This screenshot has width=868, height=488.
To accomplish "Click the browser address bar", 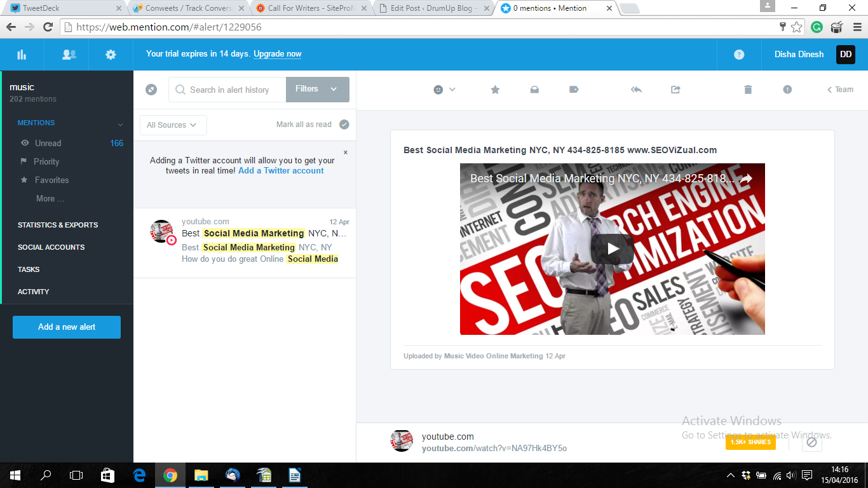I will coord(419,27).
